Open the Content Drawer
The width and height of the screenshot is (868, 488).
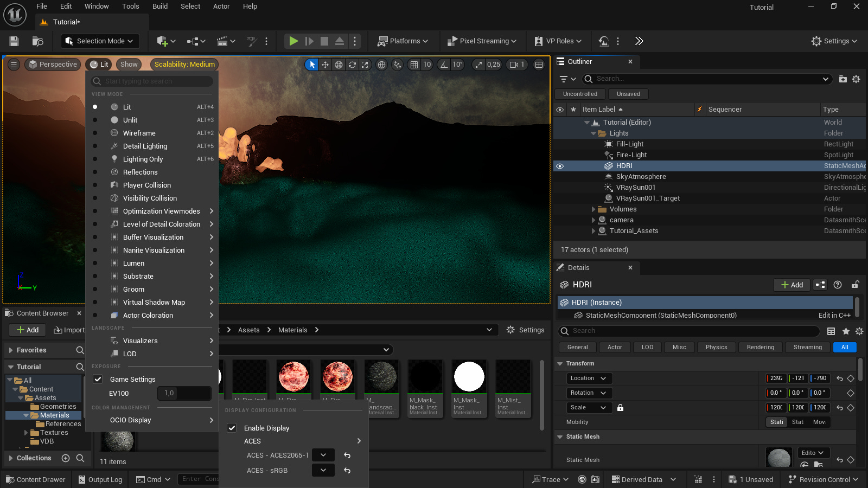tap(36, 480)
